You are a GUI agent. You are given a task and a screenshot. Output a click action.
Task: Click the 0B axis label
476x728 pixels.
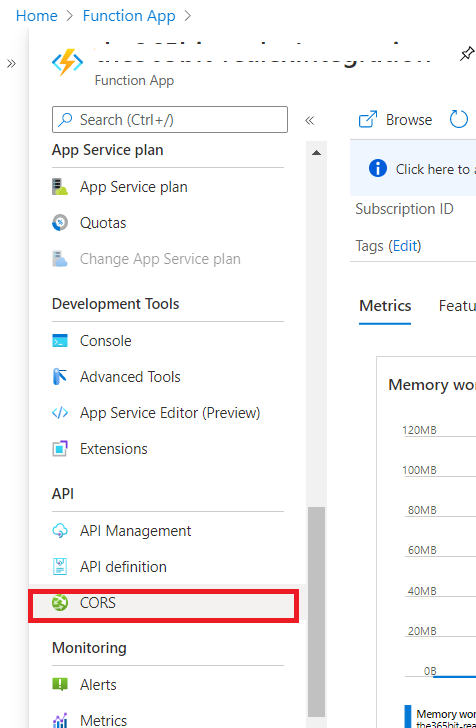pyautogui.click(x=430, y=671)
